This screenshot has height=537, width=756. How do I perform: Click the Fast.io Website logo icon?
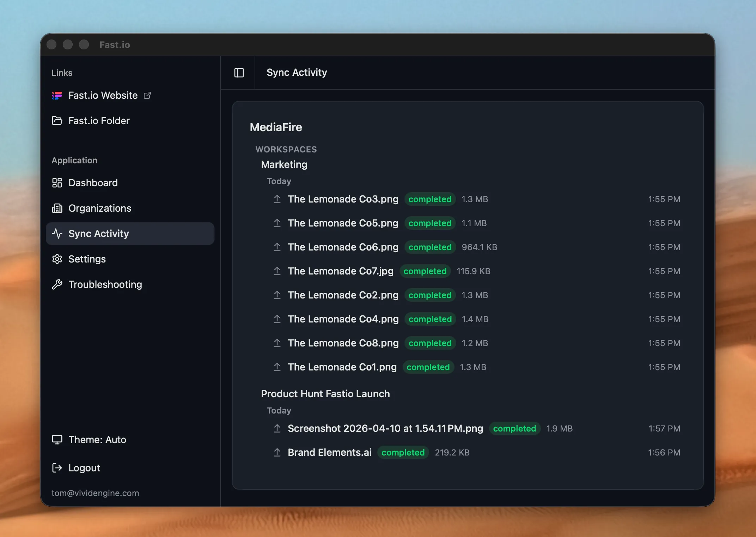pyautogui.click(x=57, y=95)
